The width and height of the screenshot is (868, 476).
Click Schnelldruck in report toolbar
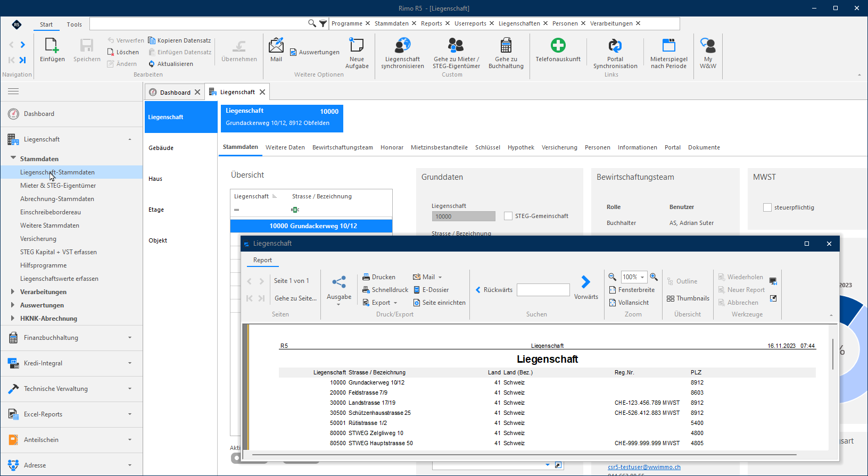[385, 290]
